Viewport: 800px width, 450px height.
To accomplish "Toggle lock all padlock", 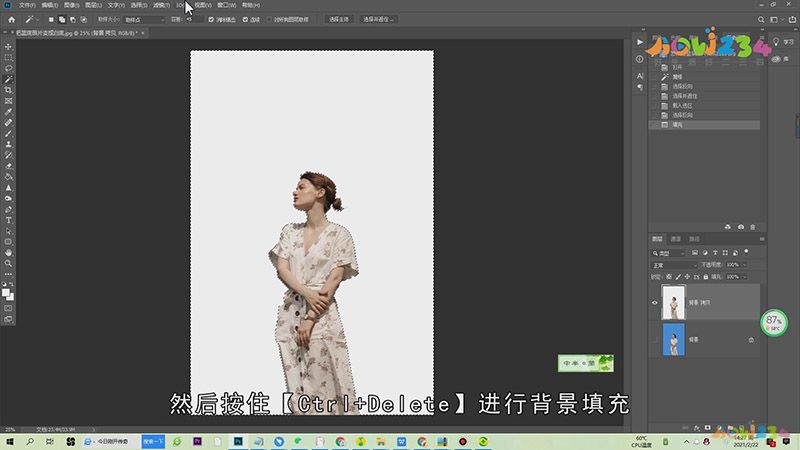I will pyautogui.click(x=706, y=277).
